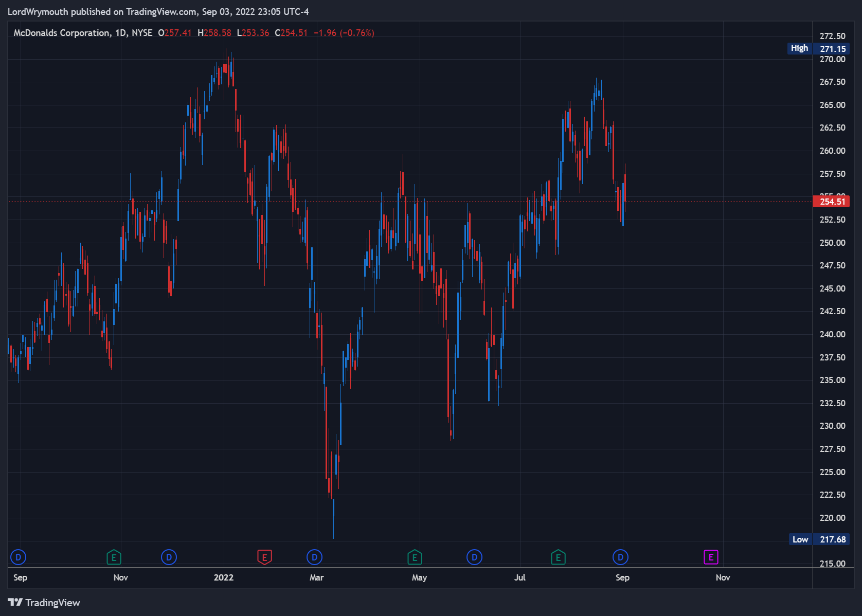Click the green earnings E marker after Jul
The height and width of the screenshot is (616, 862).
558,557
